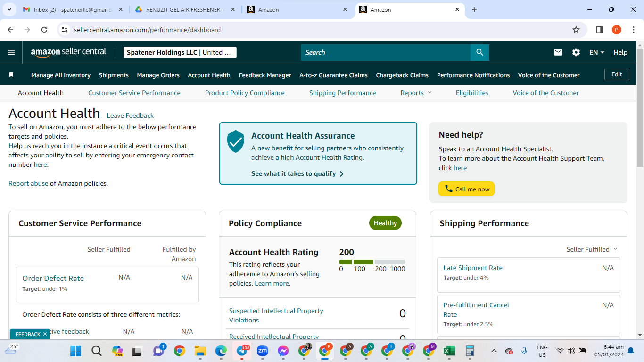Open Zoom from the taskbar
The width and height of the screenshot is (644, 362).
(263, 351)
